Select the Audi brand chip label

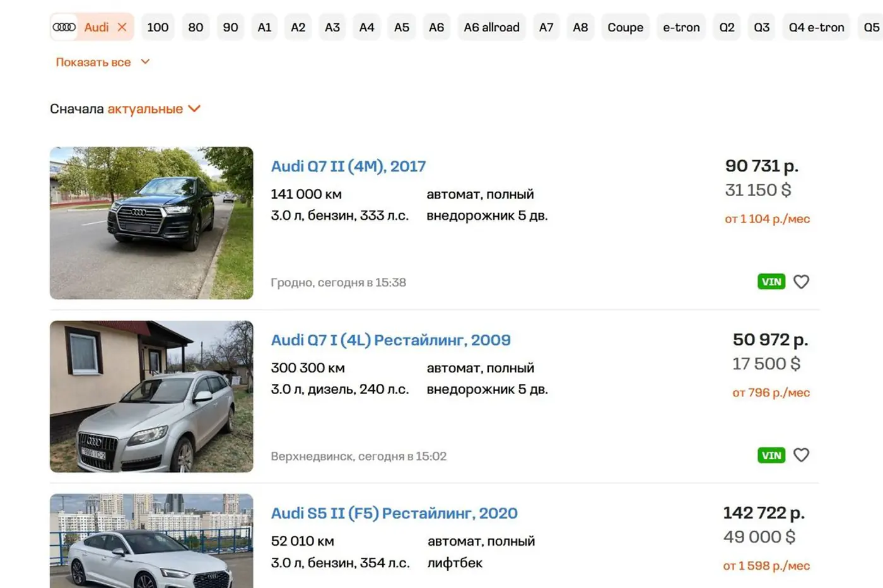click(x=96, y=27)
